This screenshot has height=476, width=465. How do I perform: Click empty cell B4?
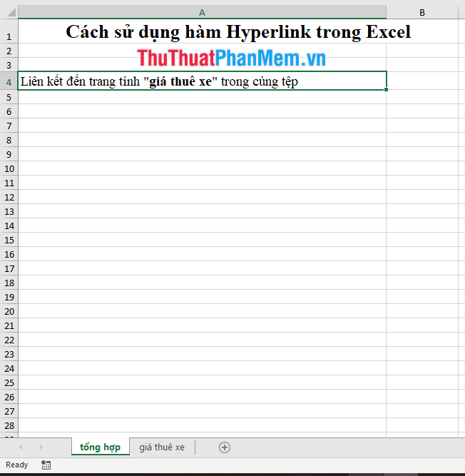click(x=422, y=81)
